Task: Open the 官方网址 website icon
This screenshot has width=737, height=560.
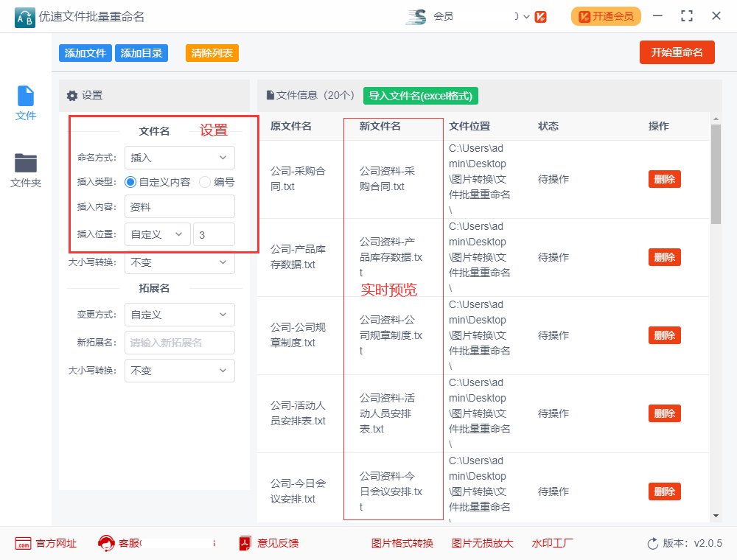Action: (23, 544)
